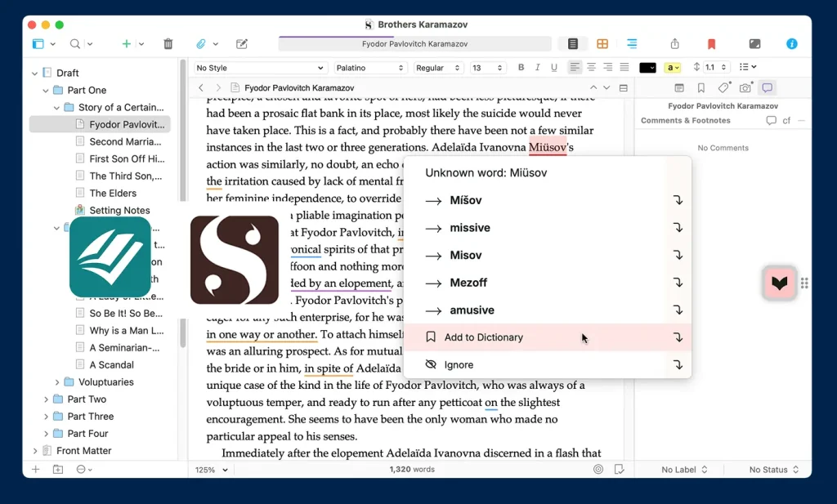The image size is (837, 504).
Task: Choose the missive spelling suggestion
Action: (548, 228)
